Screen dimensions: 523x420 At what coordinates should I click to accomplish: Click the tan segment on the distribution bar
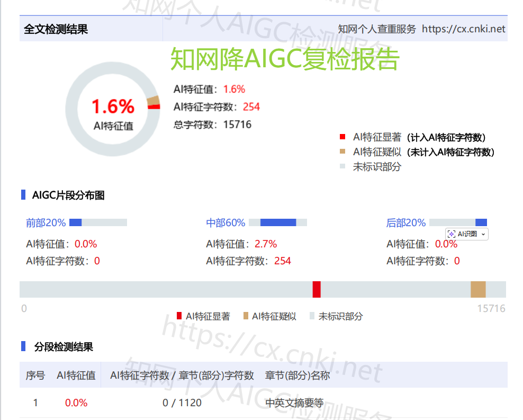pyautogui.click(x=478, y=290)
